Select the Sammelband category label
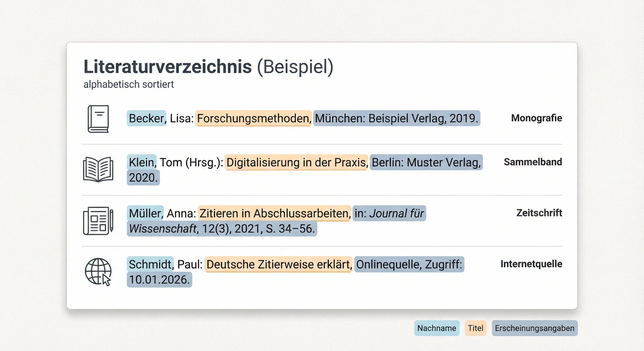Viewport: 644px width, 351px height. pos(533,162)
